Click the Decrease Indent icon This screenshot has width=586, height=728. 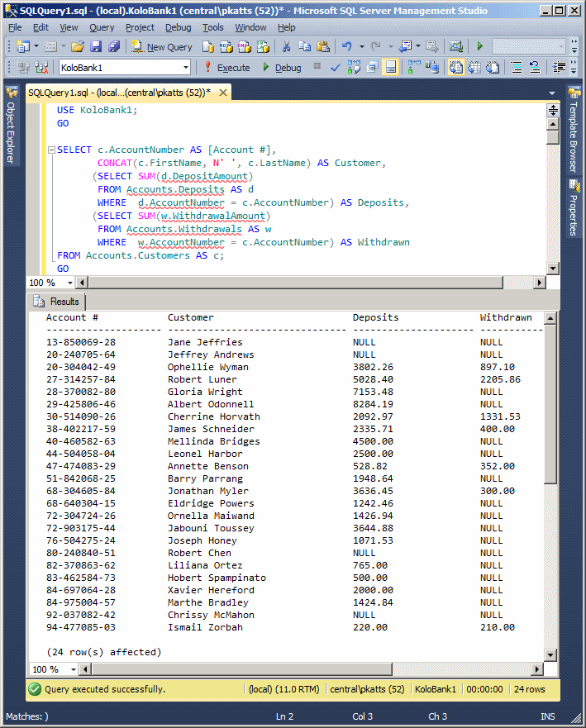click(559, 67)
